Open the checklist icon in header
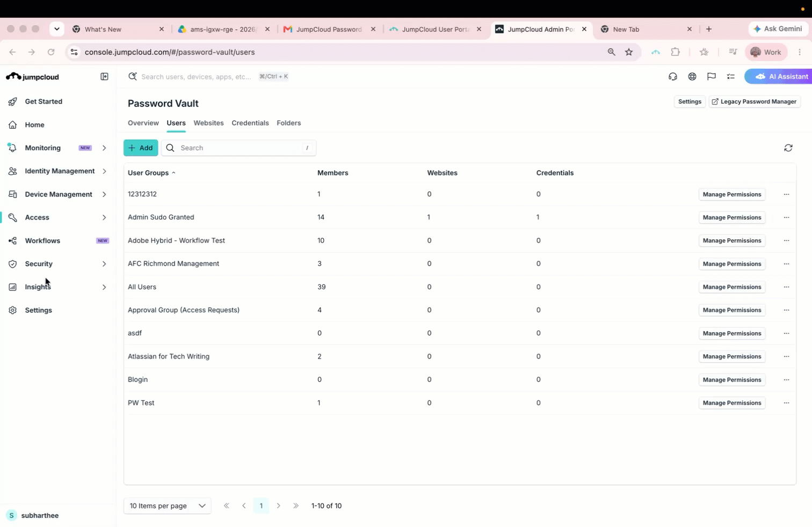The width and height of the screenshot is (812, 527). tap(731, 77)
